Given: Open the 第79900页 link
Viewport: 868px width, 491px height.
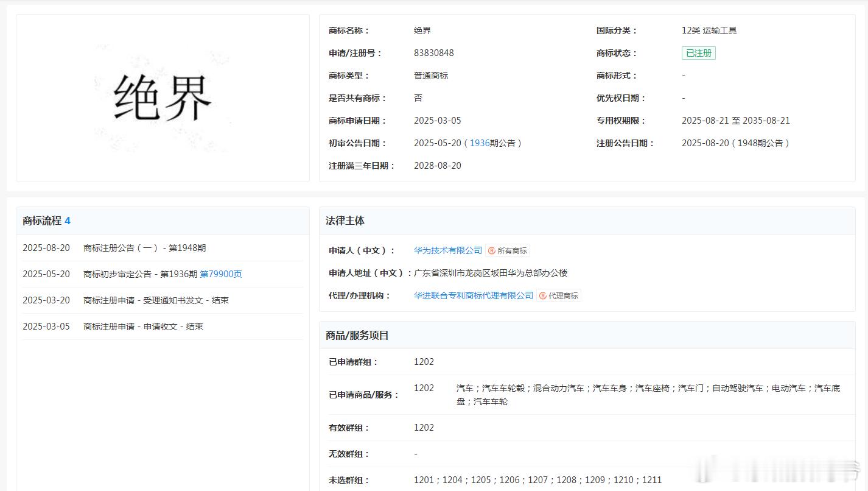Looking at the screenshot, I should pyautogui.click(x=221, y=274).
